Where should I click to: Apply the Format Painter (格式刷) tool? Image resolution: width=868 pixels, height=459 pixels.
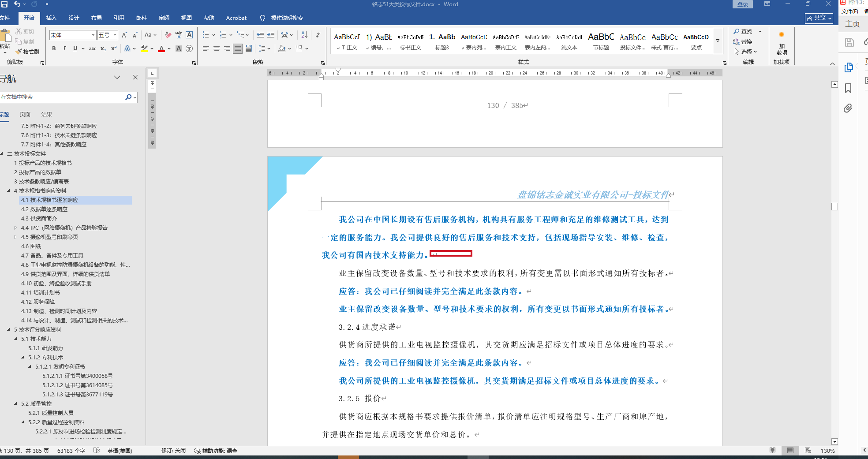coord(27,52)
